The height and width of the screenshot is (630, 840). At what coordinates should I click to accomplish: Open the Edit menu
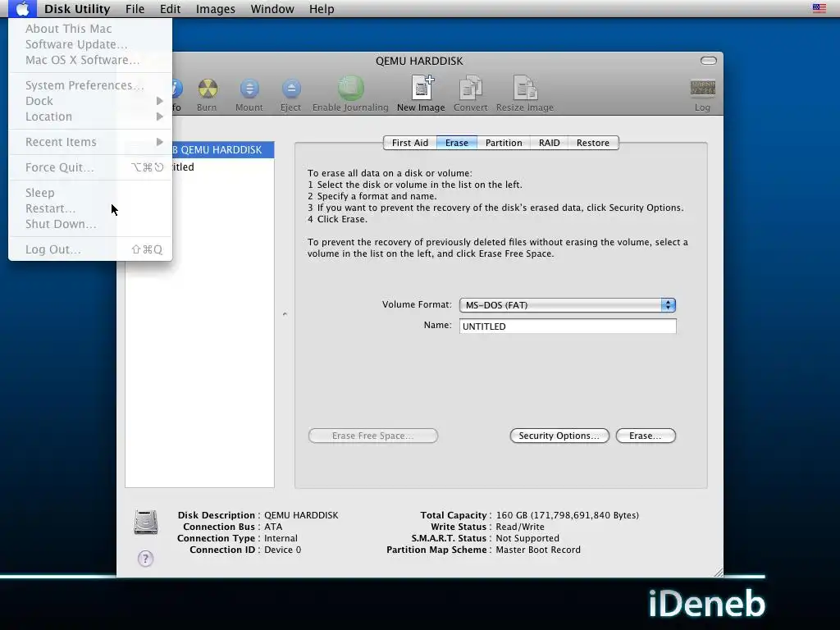pyautogui.click(x=170, y=8)
